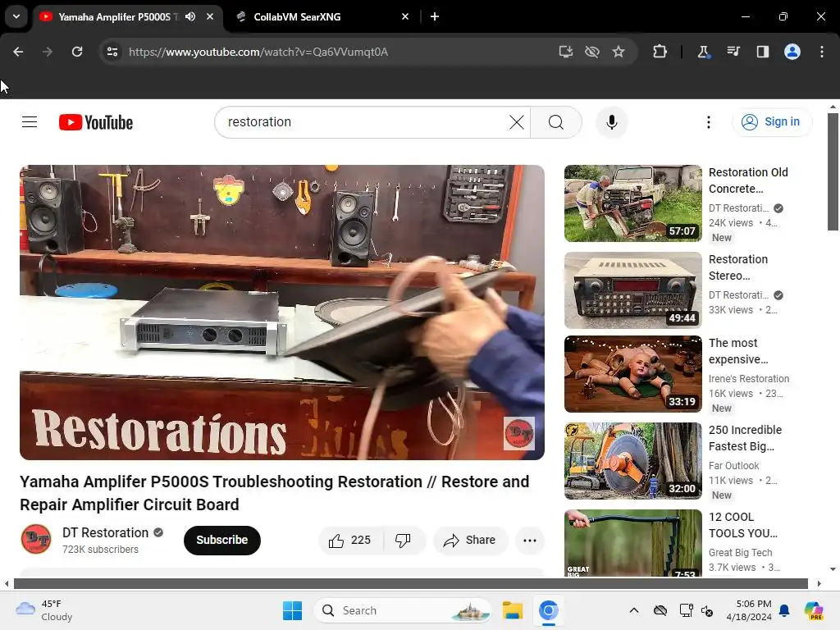This screenshot has width=840, height=630.
Task: Open YouTube settings three-dot menu
Action: pos(708,122)
